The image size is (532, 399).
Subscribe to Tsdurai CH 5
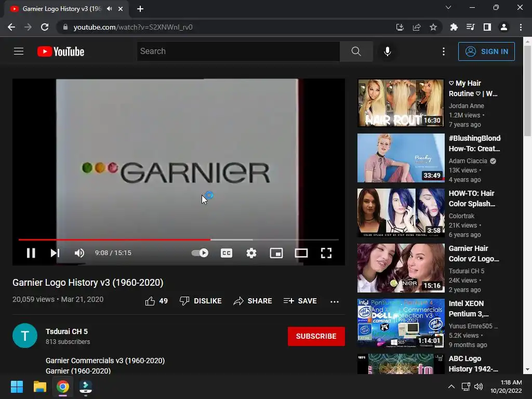point(316,336)
